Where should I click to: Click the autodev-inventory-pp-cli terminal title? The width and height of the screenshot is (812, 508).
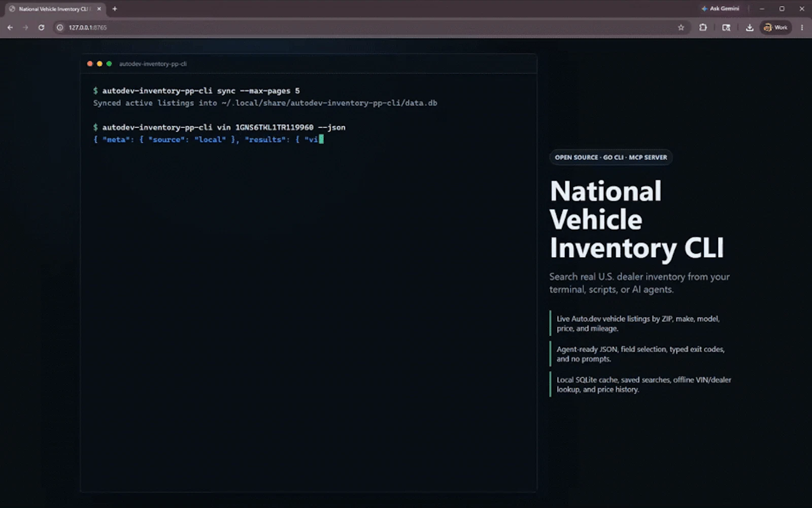(153, 64)
